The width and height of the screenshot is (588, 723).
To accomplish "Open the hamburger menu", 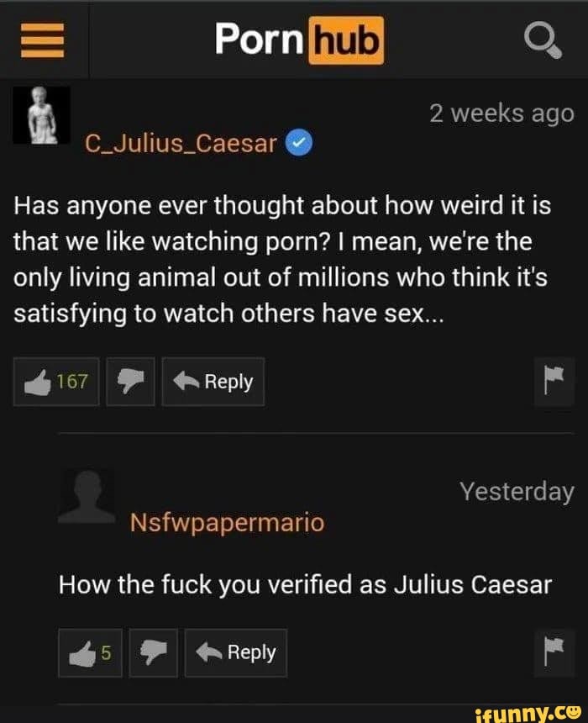I will (x=42, y=40).
